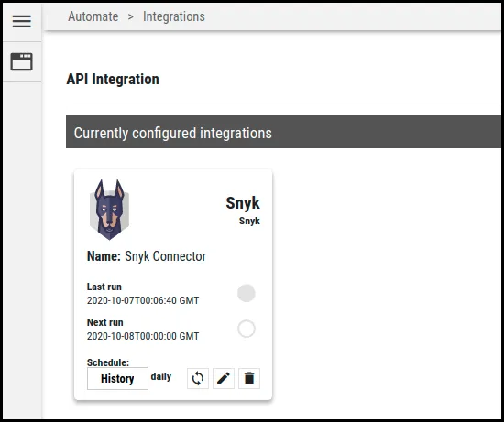Click the 'Next run' label
The width and height of the screenshot is (504, 422).
[x=104, y=322]
